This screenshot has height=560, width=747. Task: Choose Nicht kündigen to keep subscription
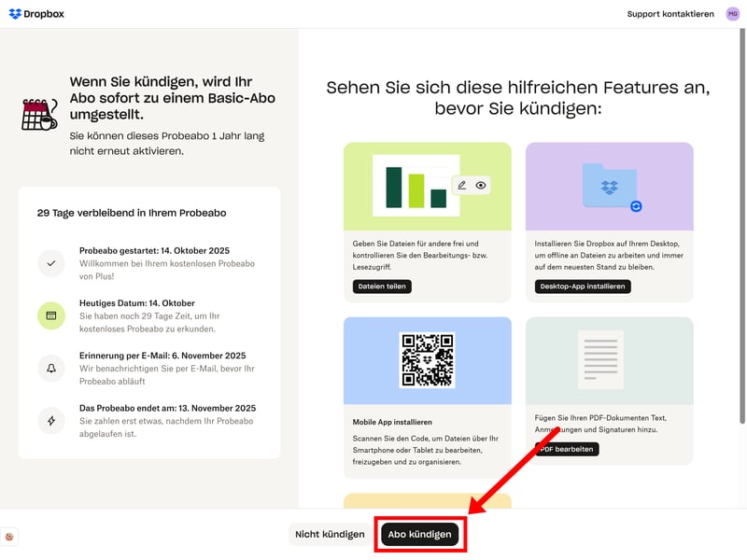330,535
